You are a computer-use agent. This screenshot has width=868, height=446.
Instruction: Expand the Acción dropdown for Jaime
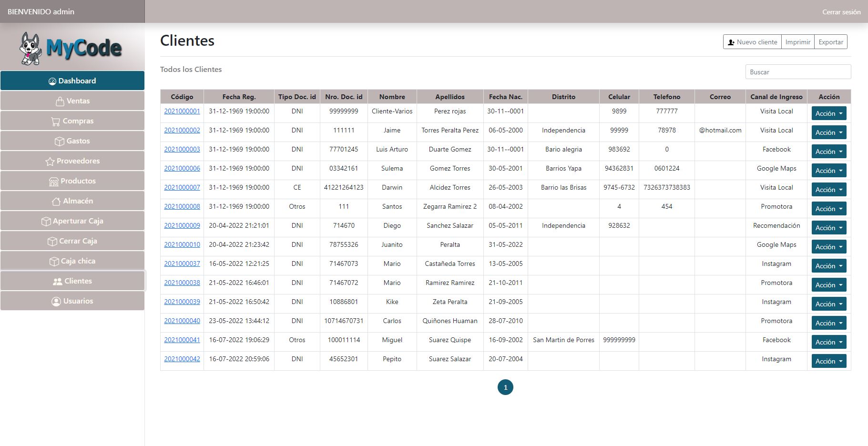(828, 132)
